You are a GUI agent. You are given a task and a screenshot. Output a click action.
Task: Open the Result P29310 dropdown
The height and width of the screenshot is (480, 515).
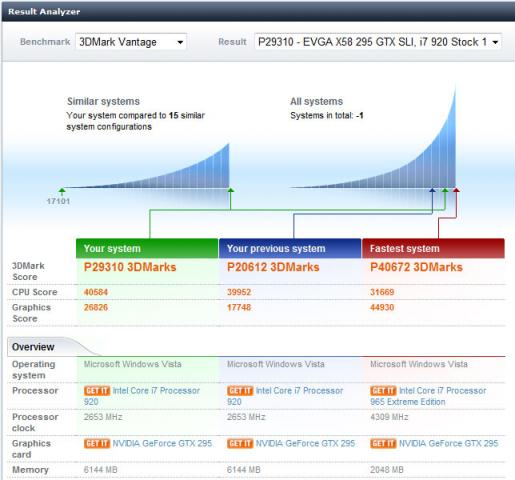tap(378, 42)
